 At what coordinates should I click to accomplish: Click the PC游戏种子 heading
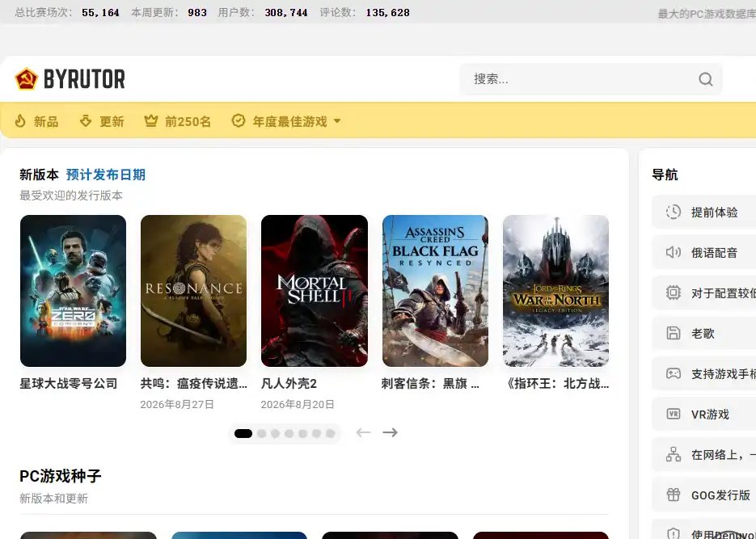click(61, 476)
